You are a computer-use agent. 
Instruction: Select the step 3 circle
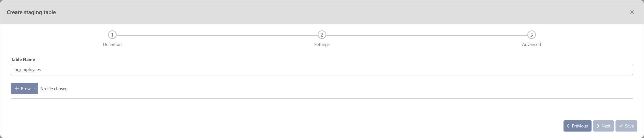531,35
